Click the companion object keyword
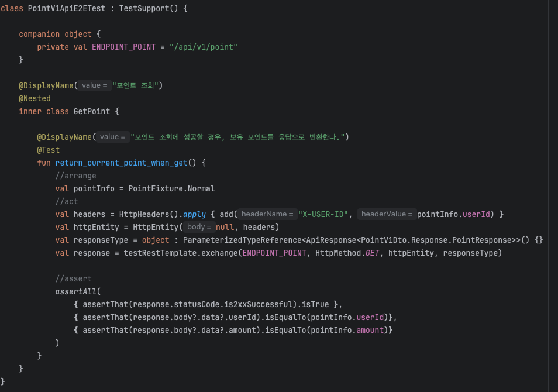 (55, 34)
